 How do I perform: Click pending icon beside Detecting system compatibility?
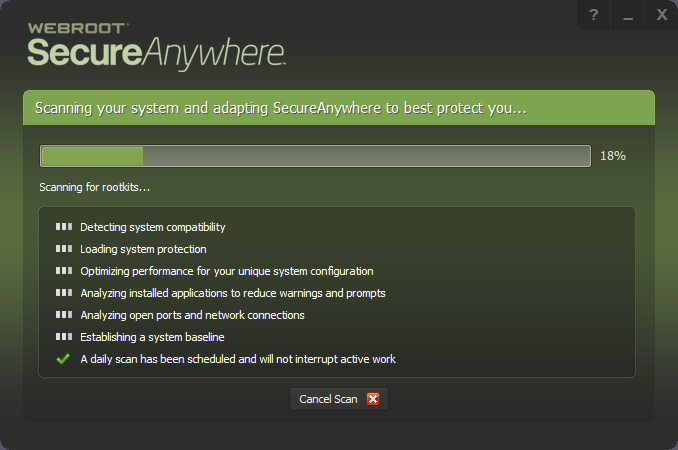point(64,228)
